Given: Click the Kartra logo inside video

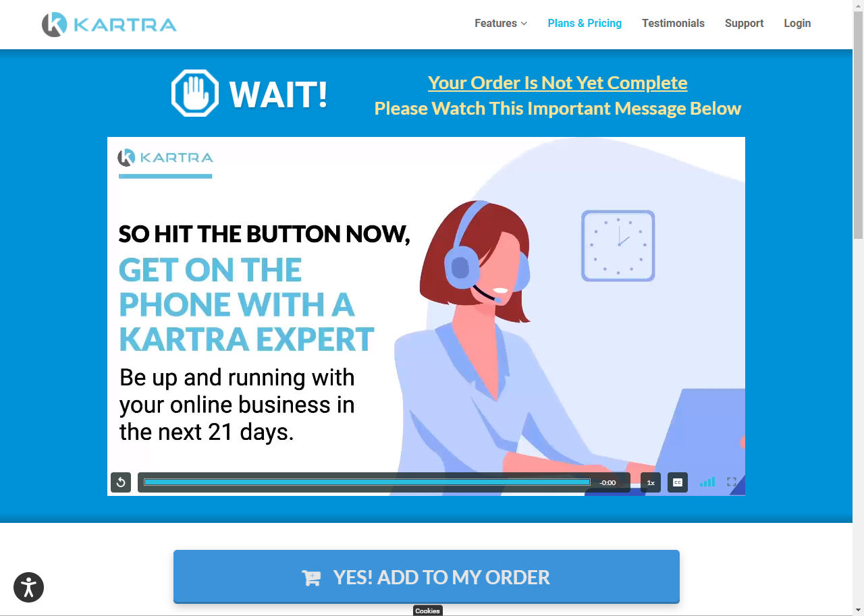Looking at the screenshot, I should 165,158.
